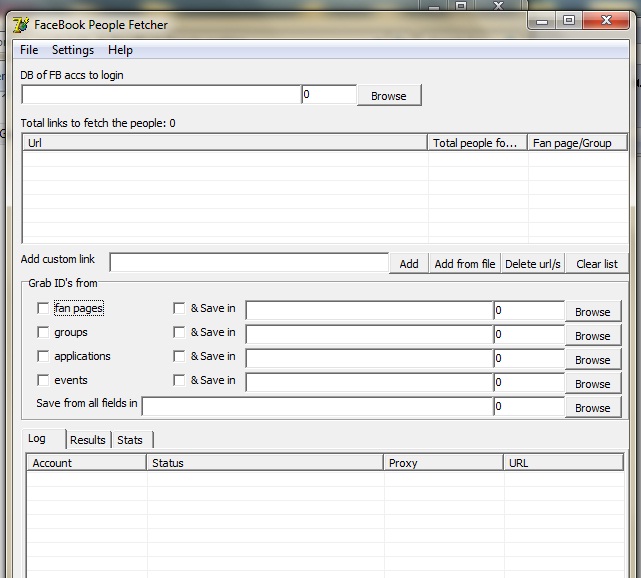The image size is (641, 578).
Task: Focus the events save path field
Action: tap(369, 382)
